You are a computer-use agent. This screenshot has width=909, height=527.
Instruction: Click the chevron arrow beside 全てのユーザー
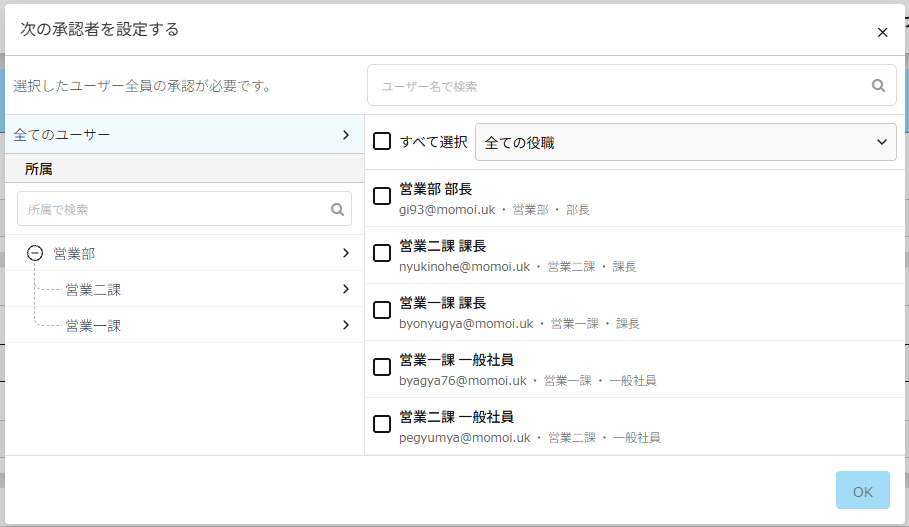point(345,134)
